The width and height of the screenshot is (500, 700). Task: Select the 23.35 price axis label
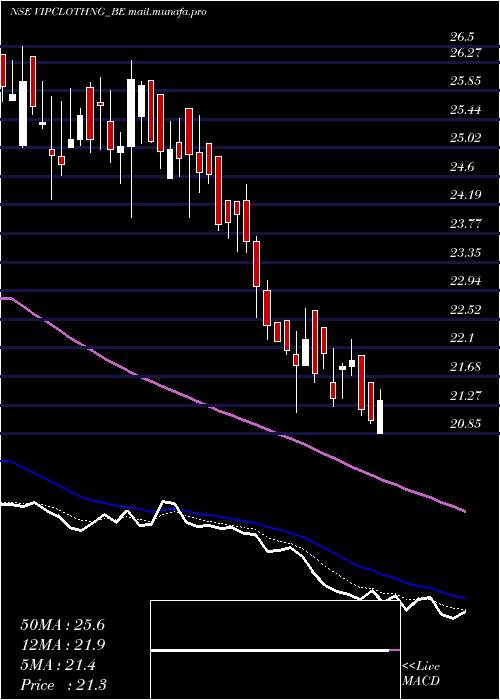[466, 253]
